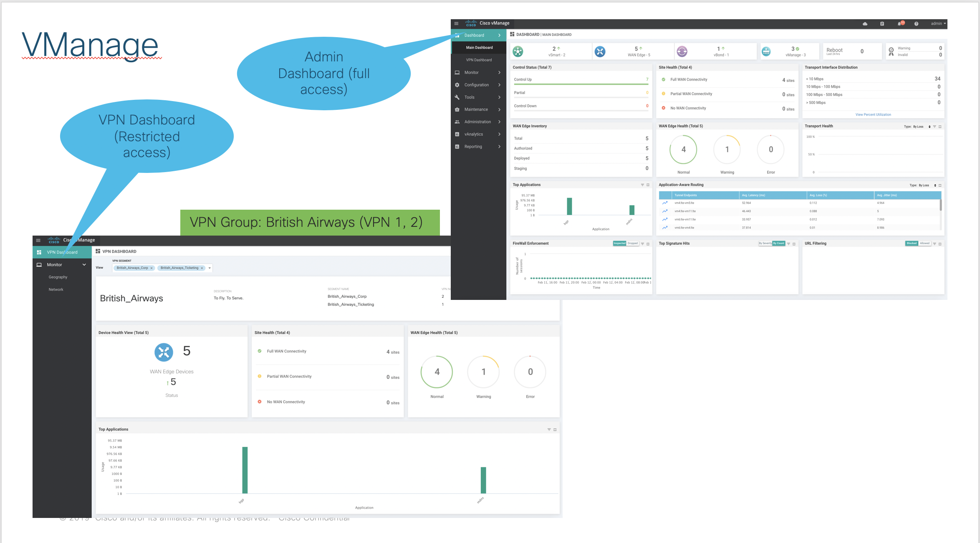Viewport: 980px width, 543px height.
Task: Open the VPN Segment dropdown arrow
Action: click(x=210, y=268)
